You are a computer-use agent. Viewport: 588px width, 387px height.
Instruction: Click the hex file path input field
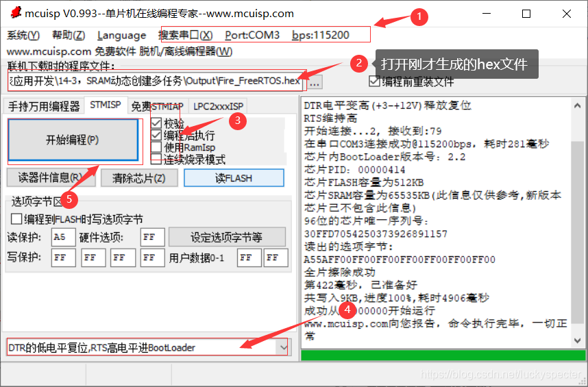coord(156,81)
